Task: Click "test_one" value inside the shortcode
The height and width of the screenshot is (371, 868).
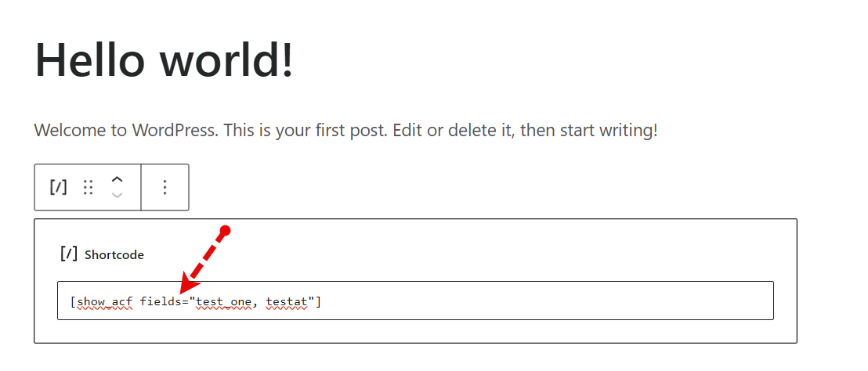Action: coord(223,301)
